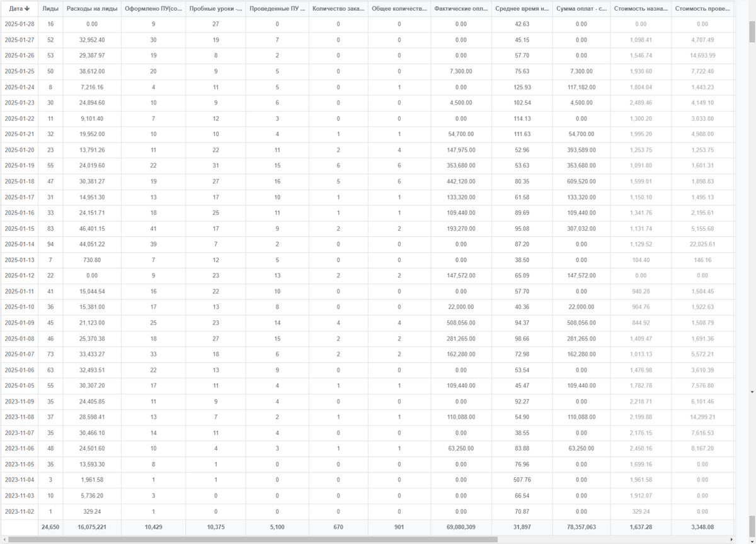756x544 pixels.
Task: Click the cost value 22,025.61
Action: [x=702, y=244]
